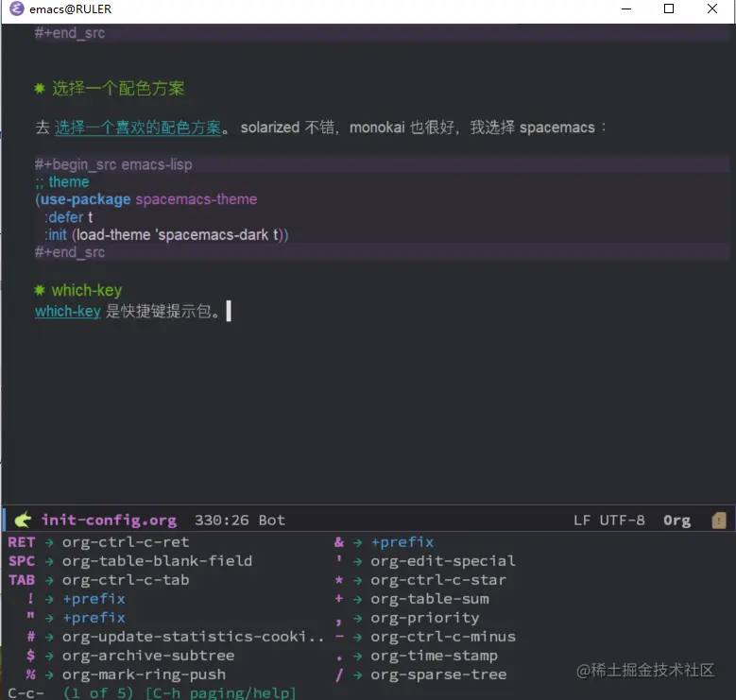This screenshot has height=700, width=736.
Task: Select the org-priority entry
Action: tap(425, 618)
